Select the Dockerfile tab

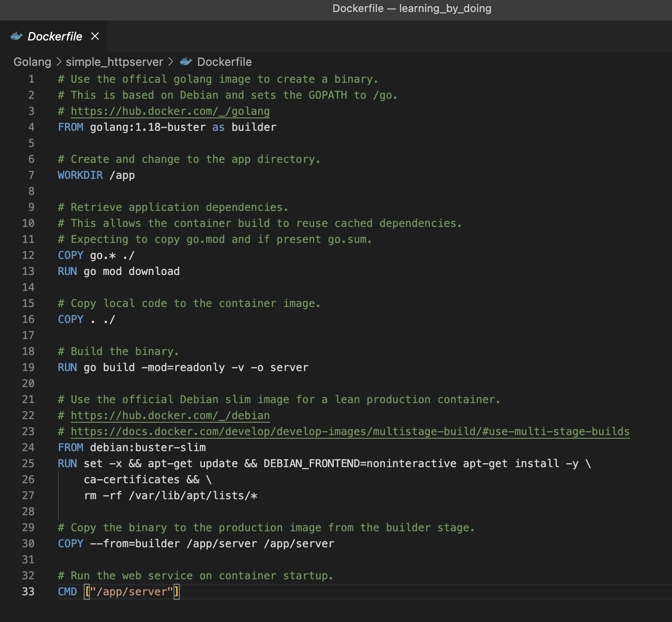(53, 36)
